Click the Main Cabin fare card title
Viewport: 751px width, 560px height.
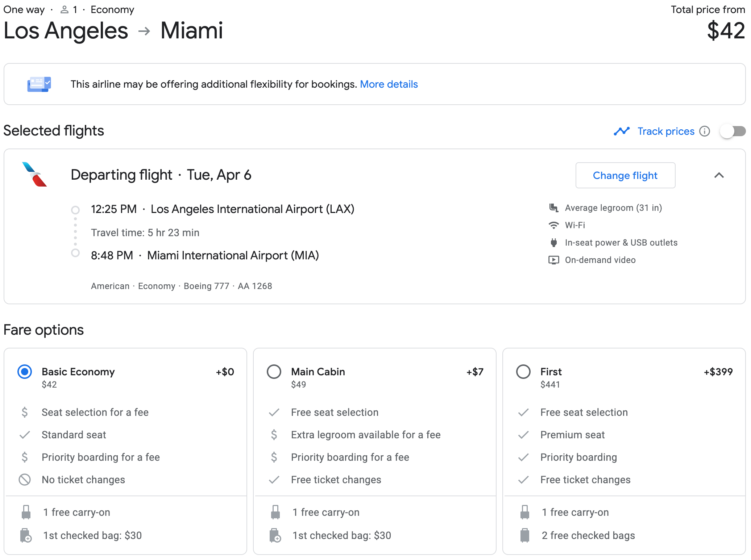318,372
